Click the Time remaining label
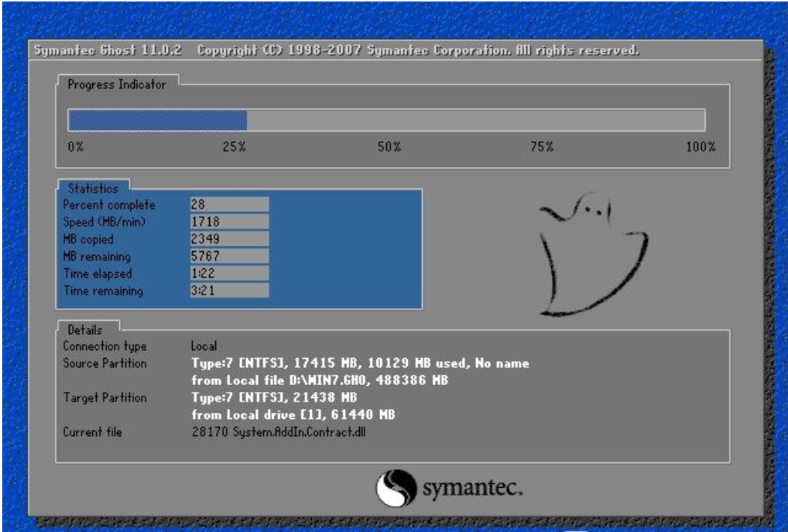This screenshot has height=532, width=788. pyautogui.click(x=103, y=291)
